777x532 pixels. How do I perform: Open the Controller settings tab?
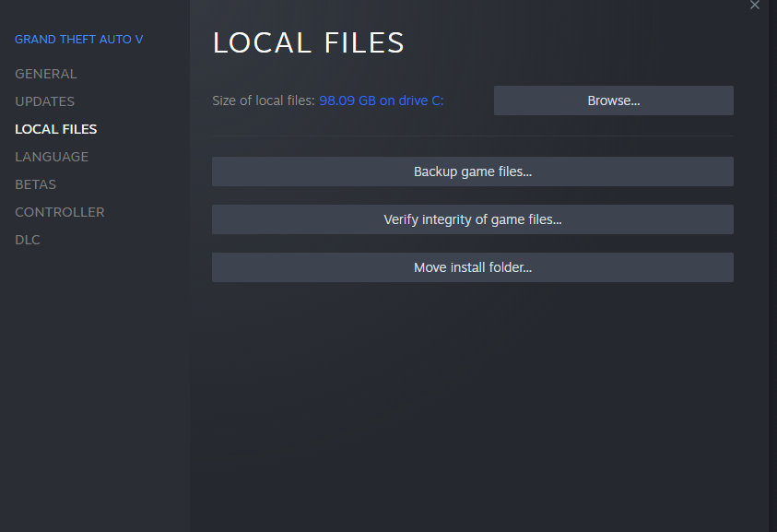click(60, 212)
